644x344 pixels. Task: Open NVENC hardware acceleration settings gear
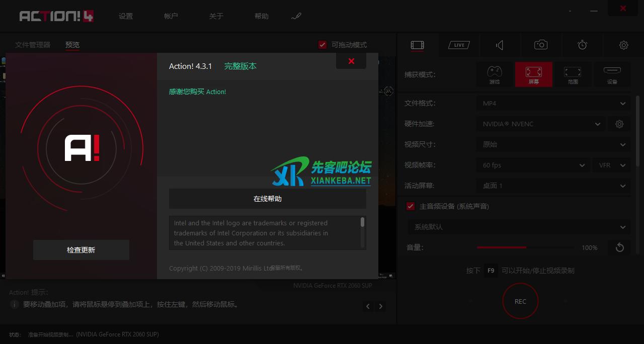[619, 124]
